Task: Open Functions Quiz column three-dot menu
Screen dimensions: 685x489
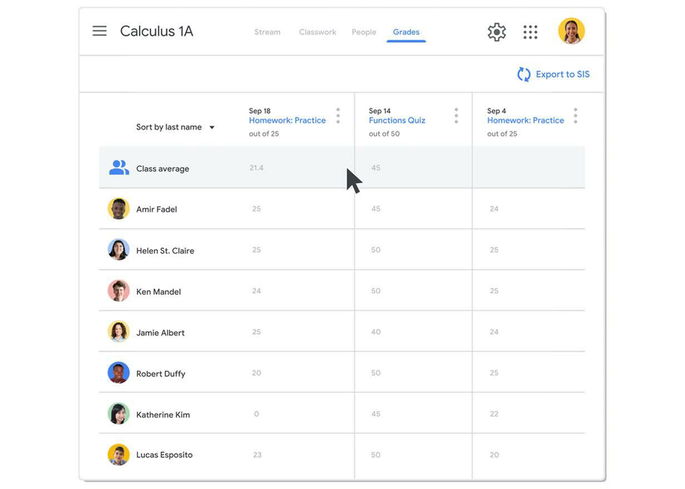Action: (456, 116)
